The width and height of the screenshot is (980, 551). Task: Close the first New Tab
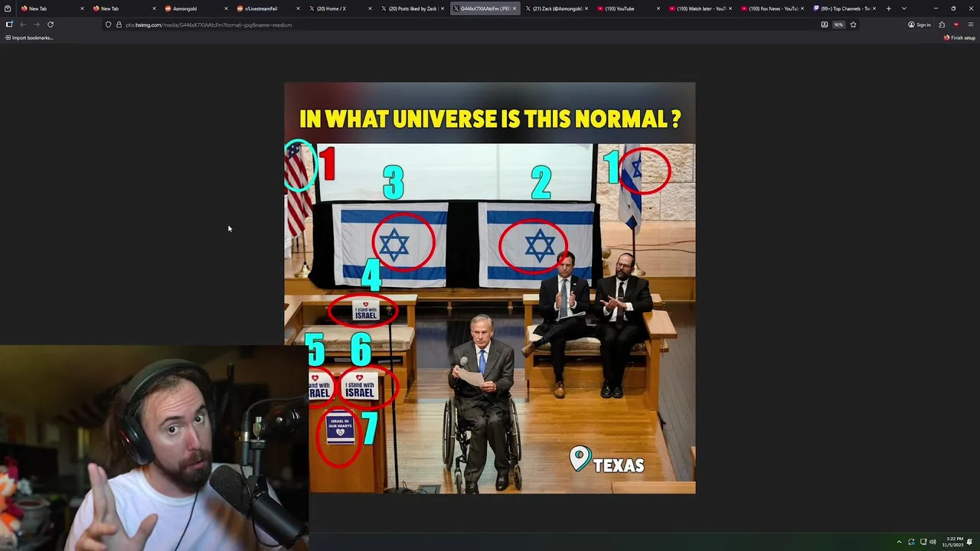tap(82, 8)
